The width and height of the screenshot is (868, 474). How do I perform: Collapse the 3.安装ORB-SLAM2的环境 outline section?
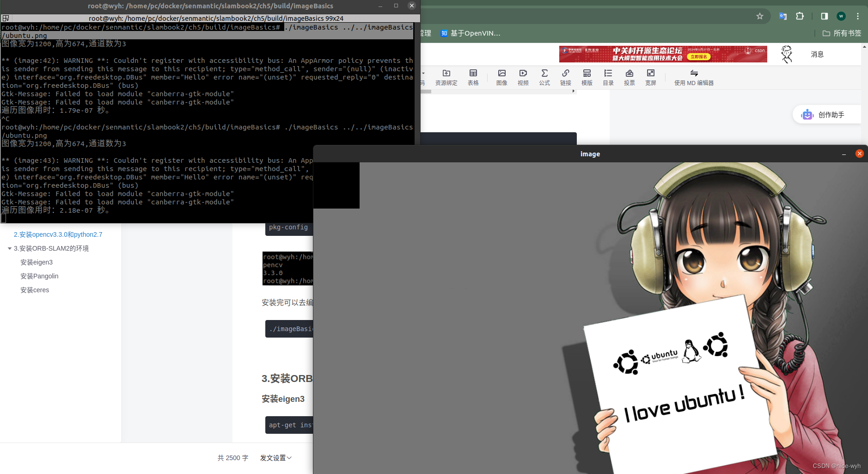coord(10,248)
